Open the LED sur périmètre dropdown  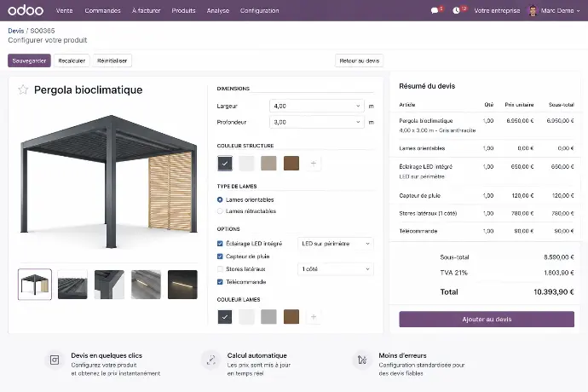coord(335,244)
